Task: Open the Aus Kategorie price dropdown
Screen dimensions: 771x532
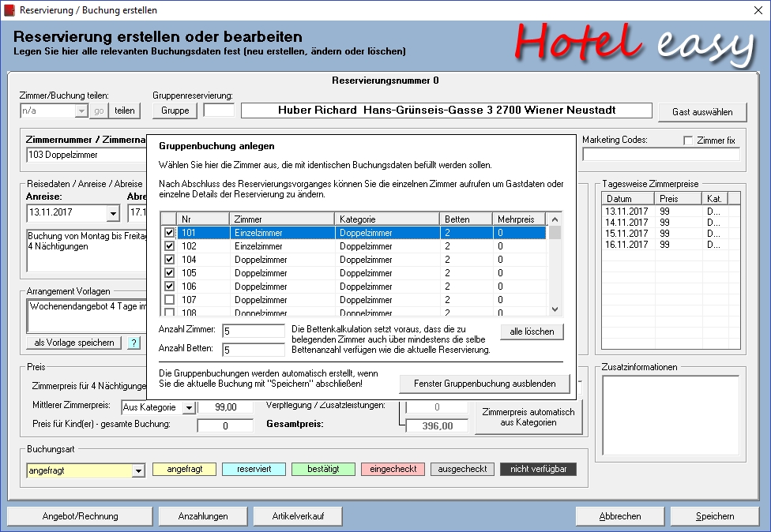Action: click(188, 407)
